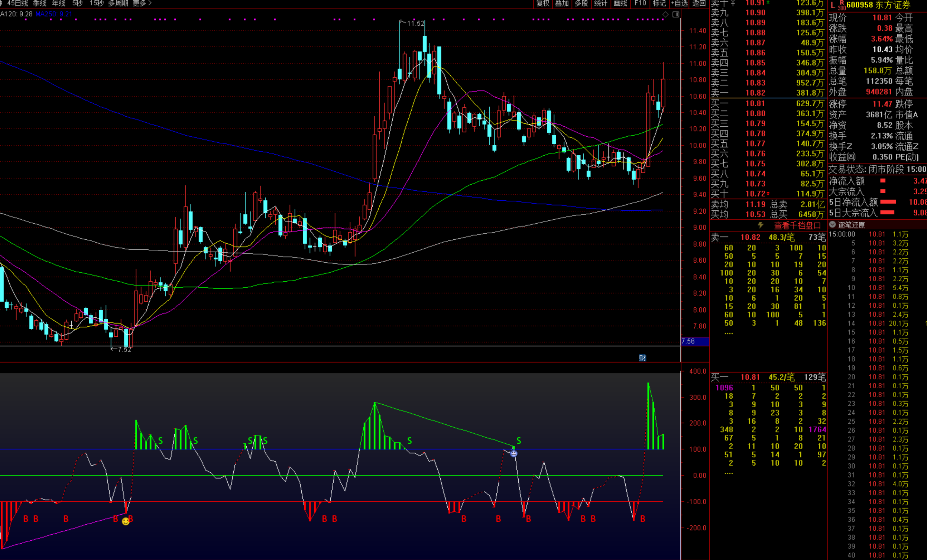Click the L R300 badge beside 600958
This screenshot has width=927, height=560.
(x=837, y=5)
